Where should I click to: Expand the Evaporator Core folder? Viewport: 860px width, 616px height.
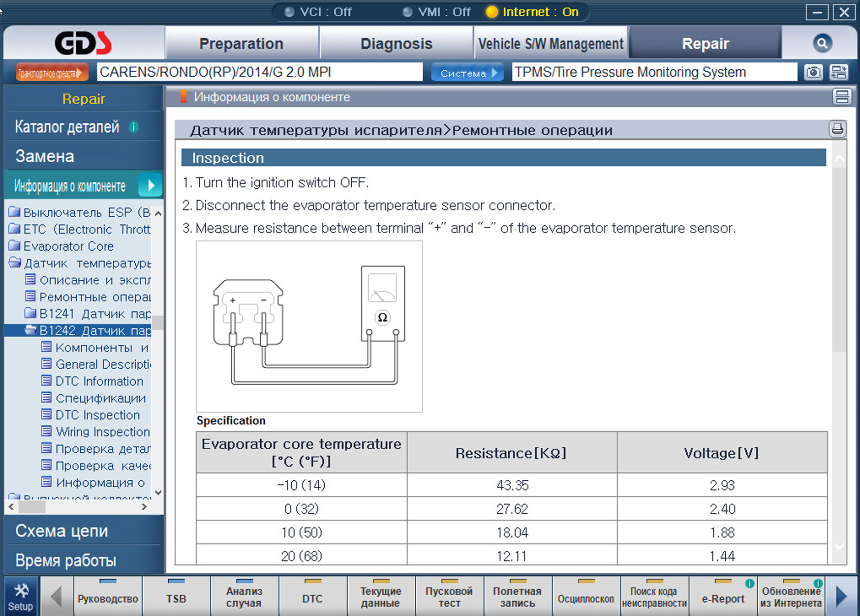[15, 246]
